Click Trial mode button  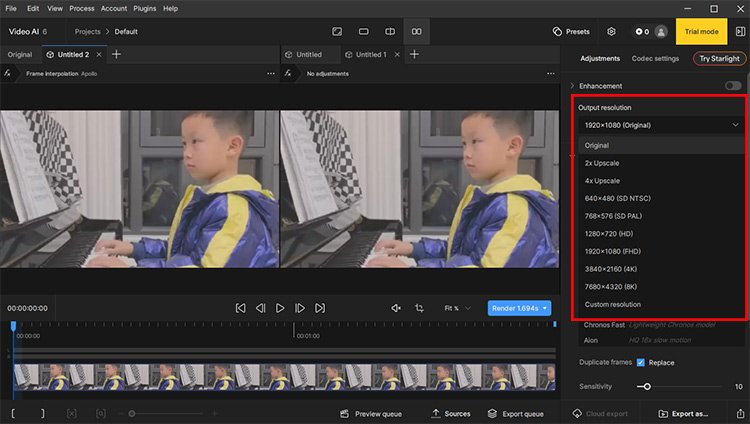click(x=701, y=32)
